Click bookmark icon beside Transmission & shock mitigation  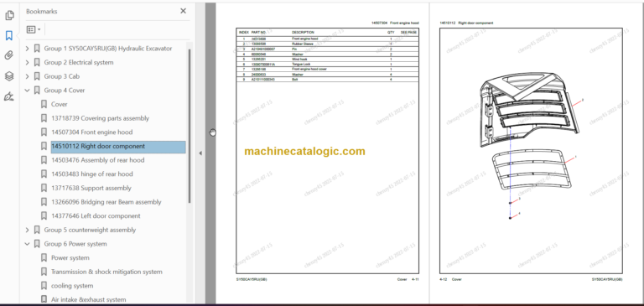pyautogui.click(x=44, y=272)
